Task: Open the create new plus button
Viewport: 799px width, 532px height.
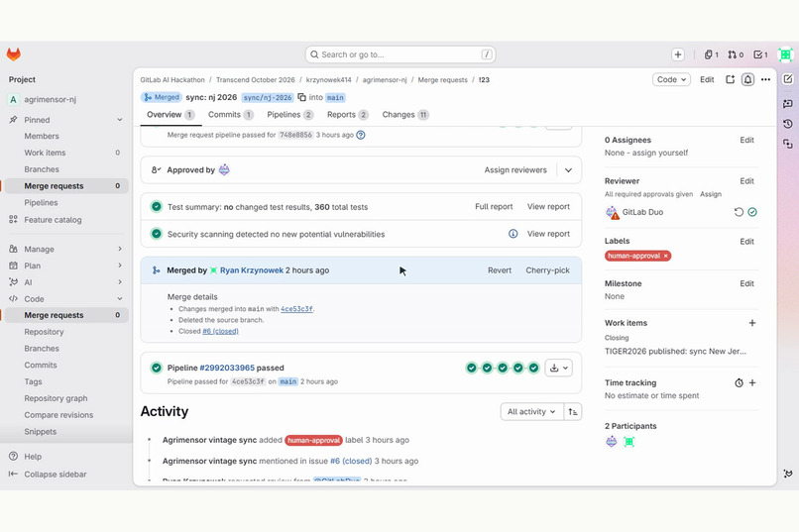Action: [678, 54]
